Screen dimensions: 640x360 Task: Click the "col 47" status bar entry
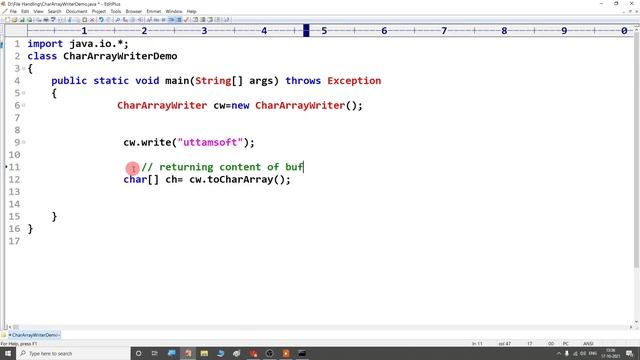tap(504, 344)
